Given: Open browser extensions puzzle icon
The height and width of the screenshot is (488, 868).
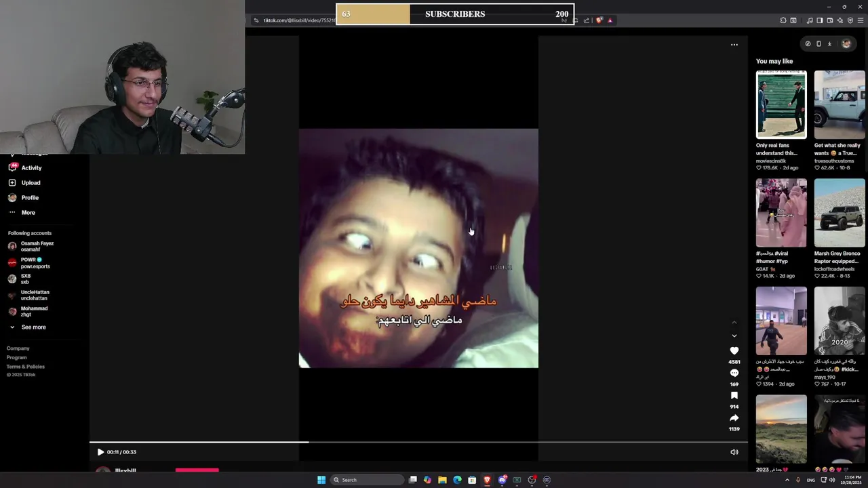Looking at the screenshot, I should pos(783,20).
